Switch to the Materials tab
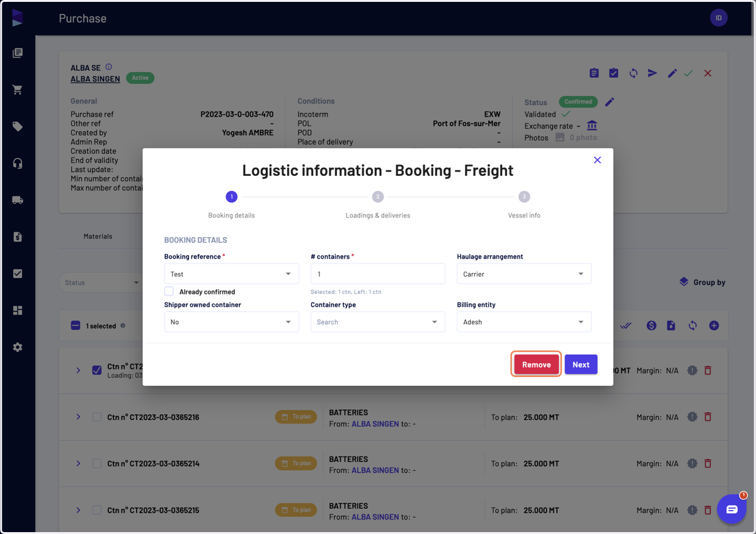The height and width of the screenshot is (534, 756). click(98, 236)
